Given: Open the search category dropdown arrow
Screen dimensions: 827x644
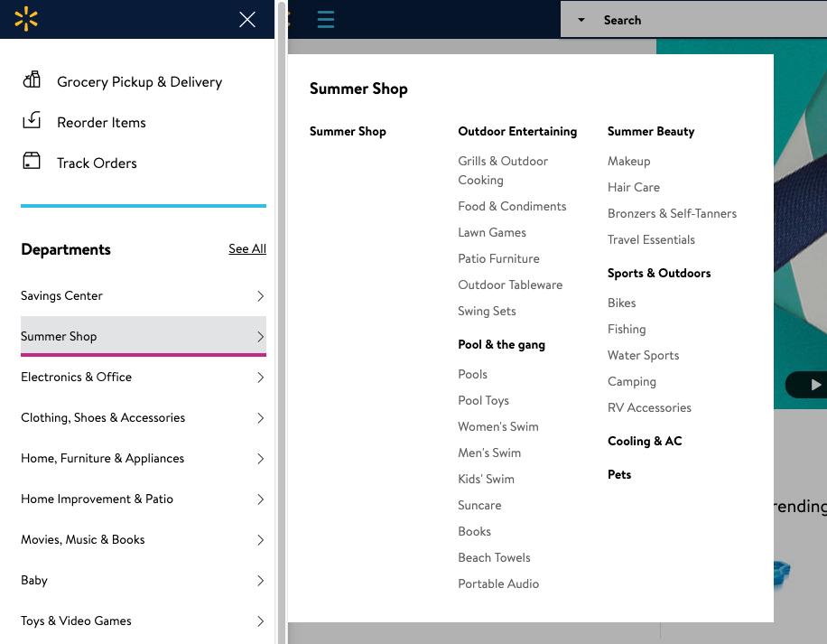Looking at the screenshot, I should (x=581, y=20).
